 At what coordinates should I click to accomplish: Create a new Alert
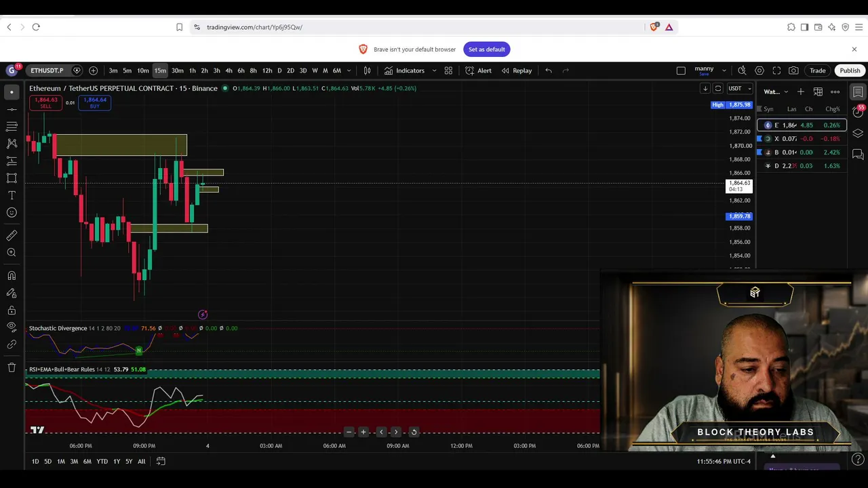click(x=479, y=70)
